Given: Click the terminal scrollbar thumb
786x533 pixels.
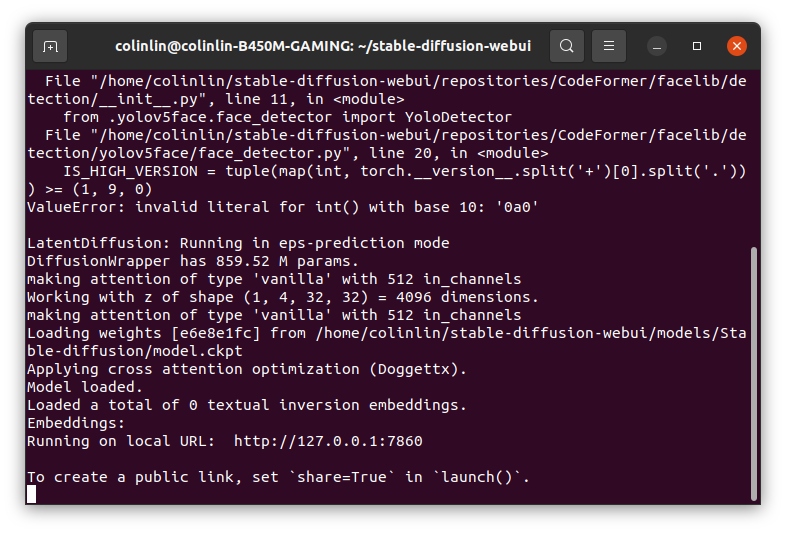Looking at the screenshot, I should [x=753, y=370].
